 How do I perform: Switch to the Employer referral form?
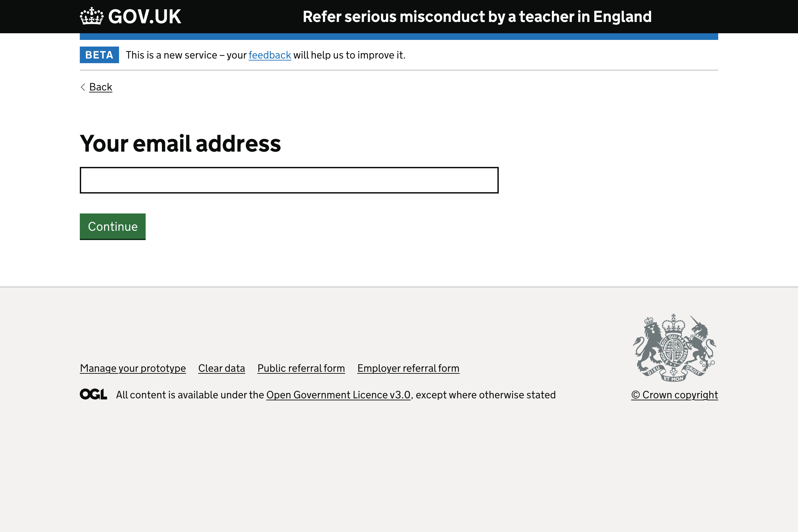408,368
